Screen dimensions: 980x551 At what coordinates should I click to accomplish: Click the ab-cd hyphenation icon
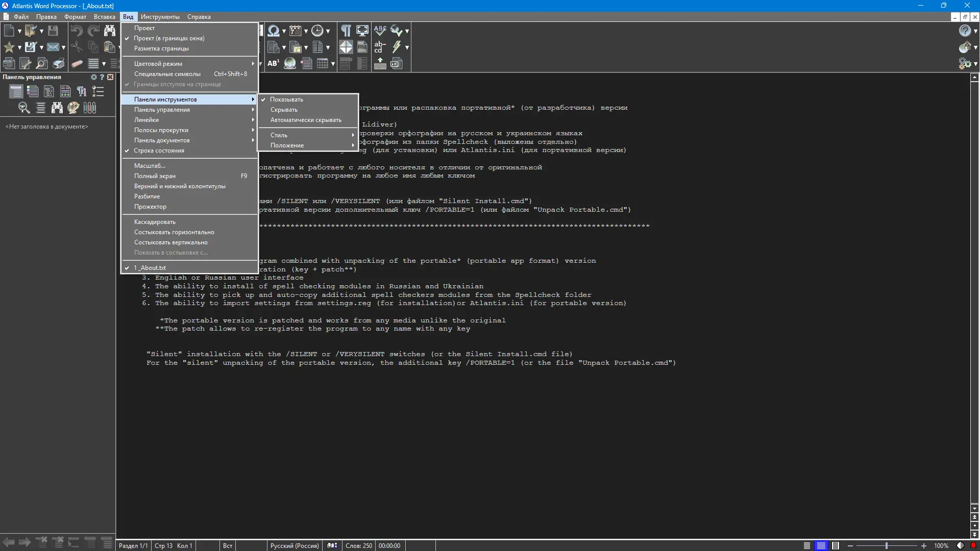pos(380,47)
